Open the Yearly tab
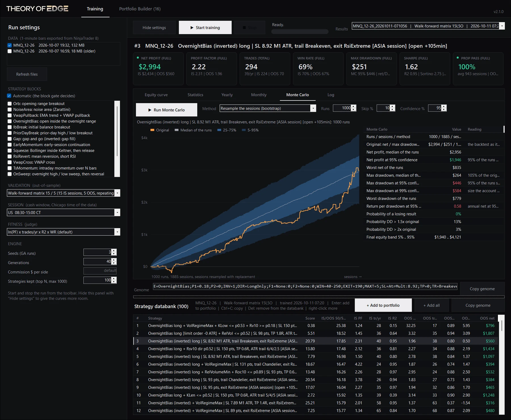The height and width of the screenshot is (420, 511). tap(227, 95)
